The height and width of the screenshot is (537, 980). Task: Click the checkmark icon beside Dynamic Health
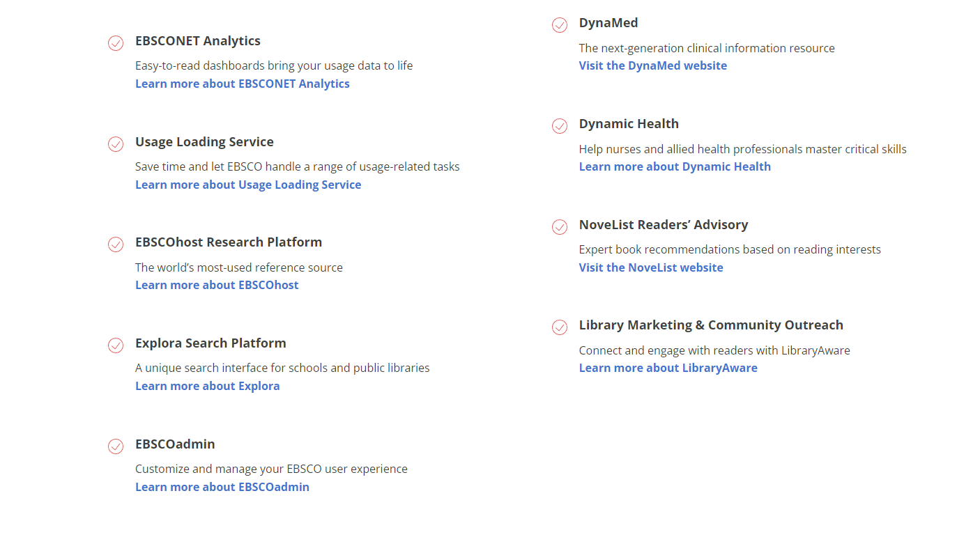tap(560, 126)
